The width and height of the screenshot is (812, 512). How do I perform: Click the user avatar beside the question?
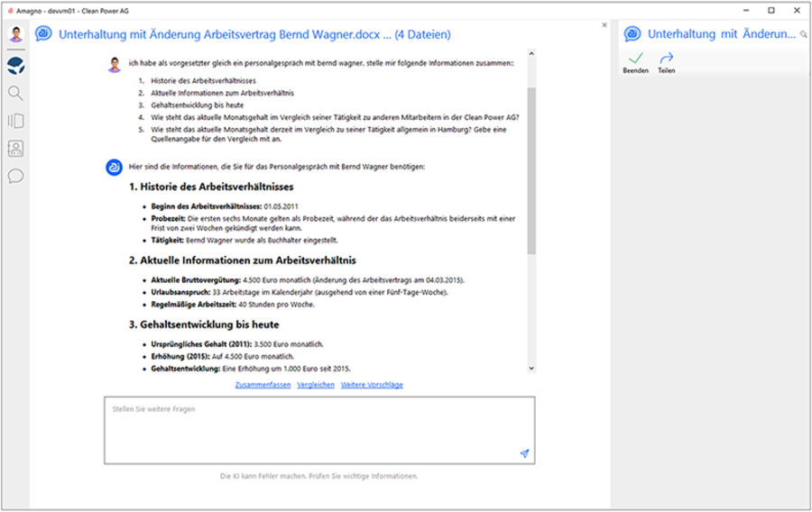[x=115, y=65]
